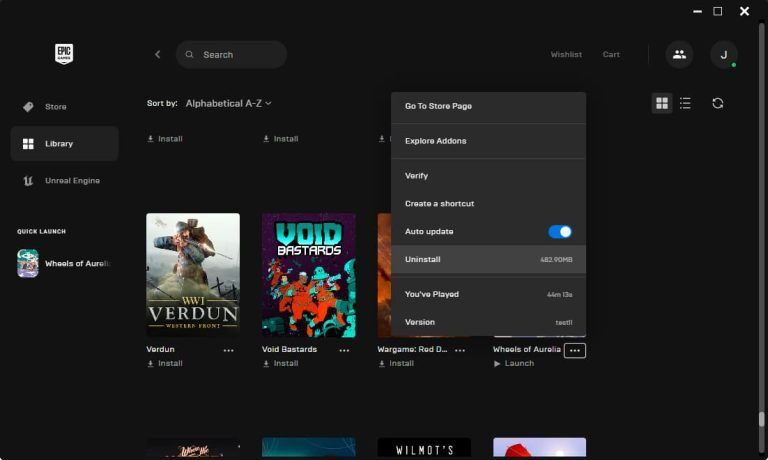This screenshot has height=460, width=768.
Task: Refresh the library
Action: (x=718, y=103)
